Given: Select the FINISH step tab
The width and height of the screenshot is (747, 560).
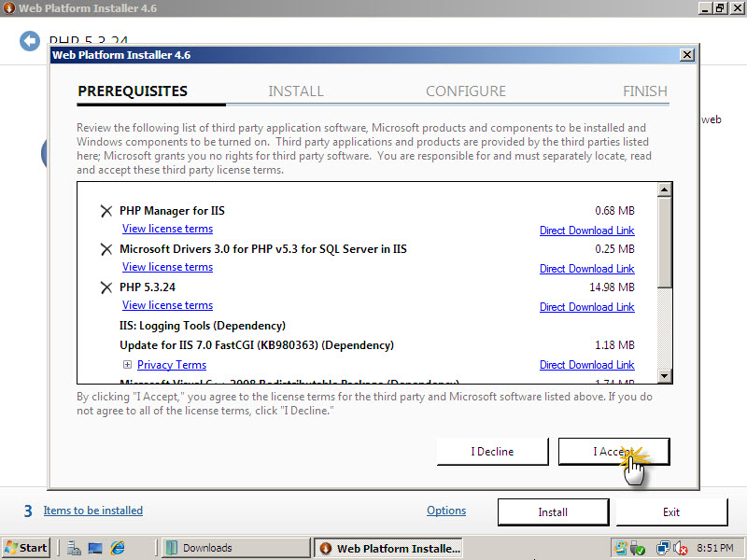Looking at the screenshot, I should [645, 91].
